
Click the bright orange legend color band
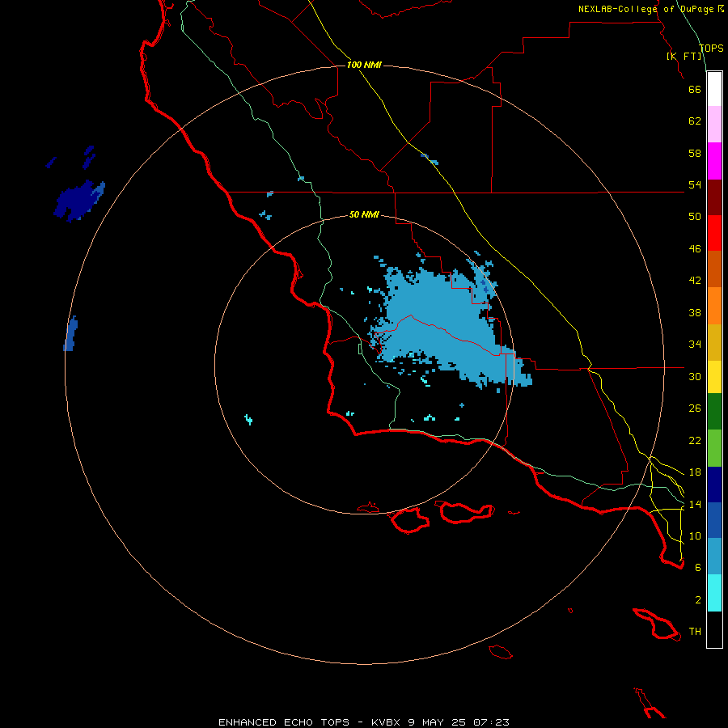click(714, 306)
